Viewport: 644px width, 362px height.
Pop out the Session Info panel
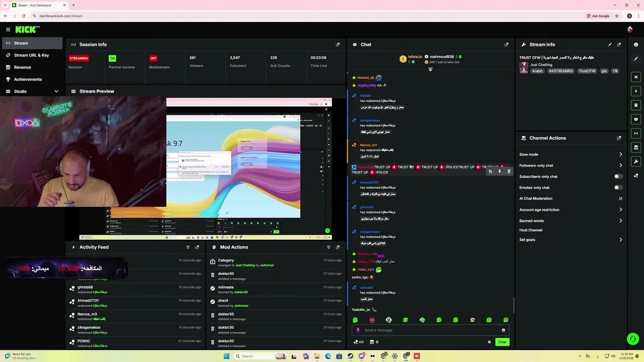[338, 44]
